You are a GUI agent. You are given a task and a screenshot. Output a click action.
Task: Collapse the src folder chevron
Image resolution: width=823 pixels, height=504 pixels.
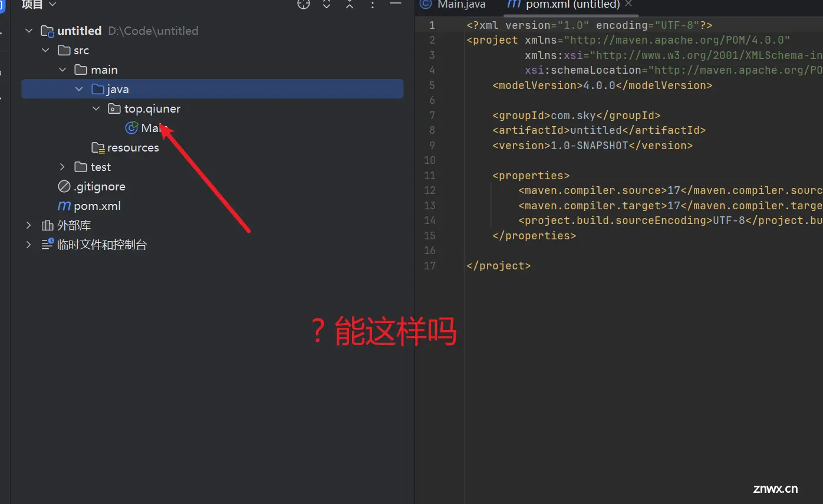pos(45,50)
